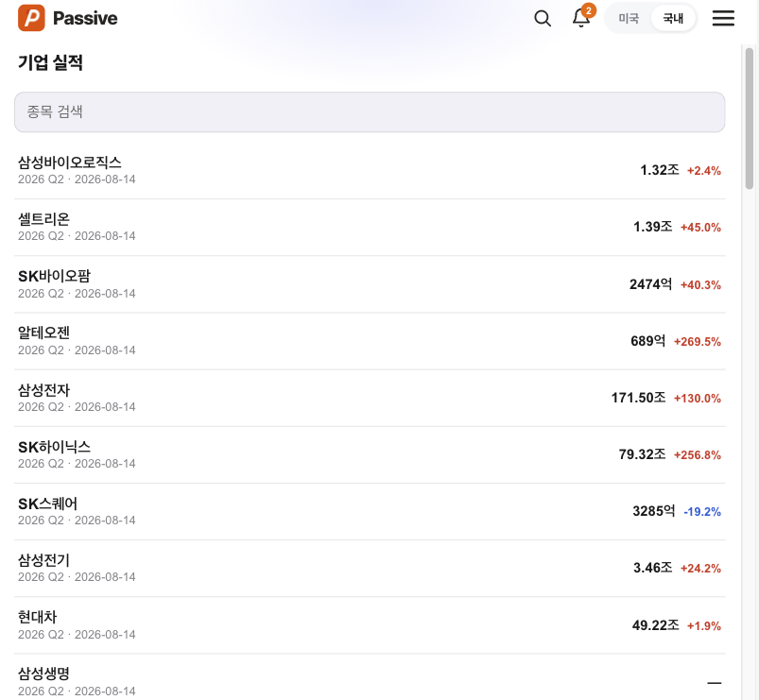Click the 171.50조 revenue value
The width and height of the screenshot is (759, 700).
pos(638,398)
